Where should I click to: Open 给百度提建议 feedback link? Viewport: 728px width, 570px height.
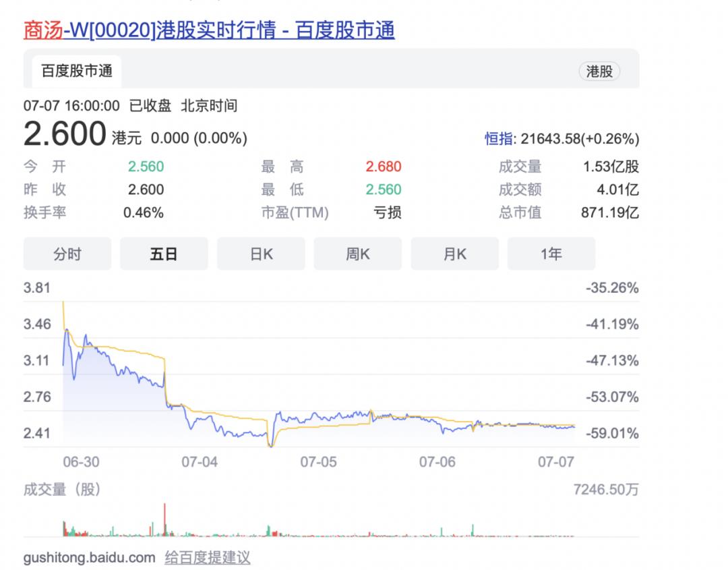pyautogui.click(x=207, y=558)
